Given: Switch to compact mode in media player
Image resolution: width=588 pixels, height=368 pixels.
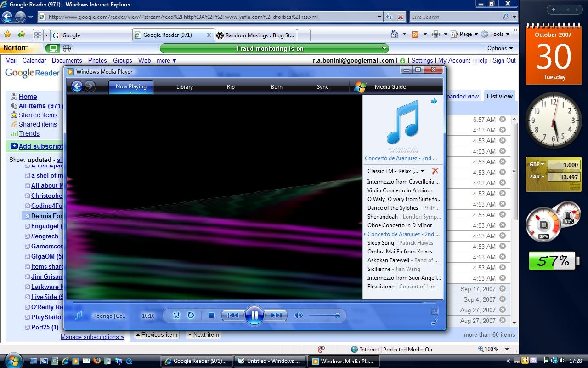Looking at the screenshot, I should pos(435,322).
